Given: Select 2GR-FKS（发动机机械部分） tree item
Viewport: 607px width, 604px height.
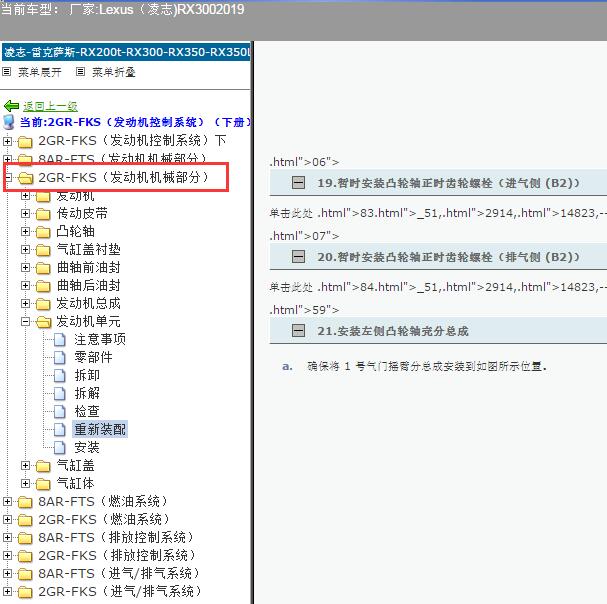Looking at the screenshot, I should (x=123, y=177).
